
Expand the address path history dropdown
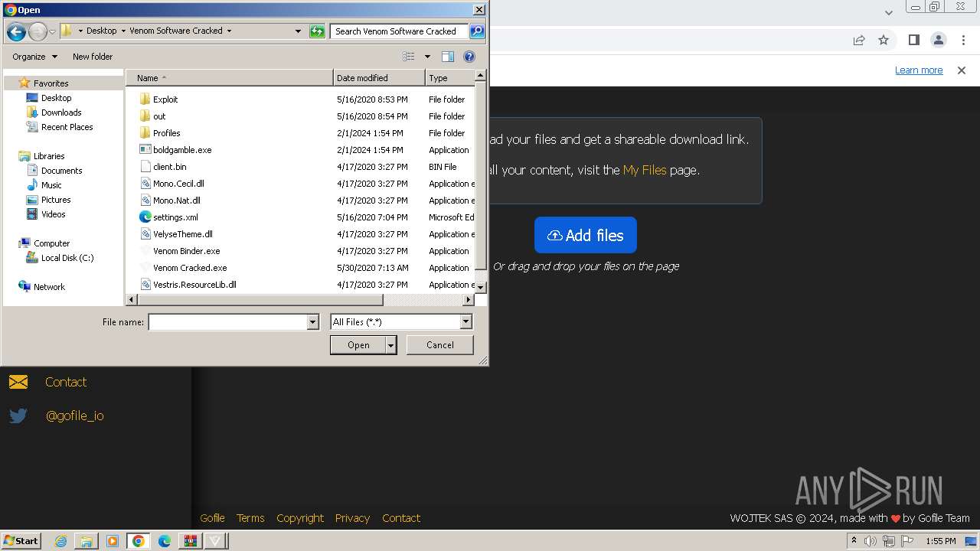pos(298,31)
